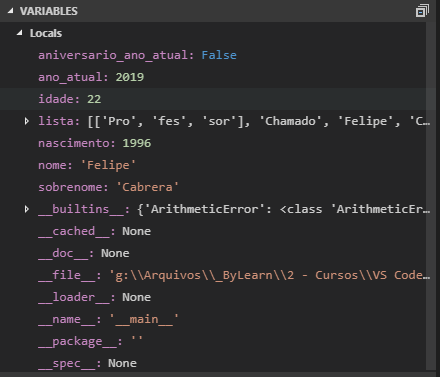Select the sobrenome variable 'Cabrera'

point(213,187)
